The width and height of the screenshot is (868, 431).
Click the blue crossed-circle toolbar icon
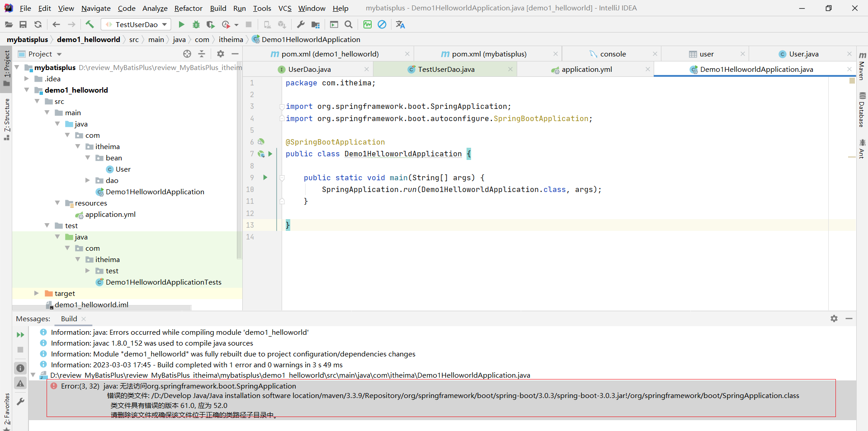click(x=382, y=24)
